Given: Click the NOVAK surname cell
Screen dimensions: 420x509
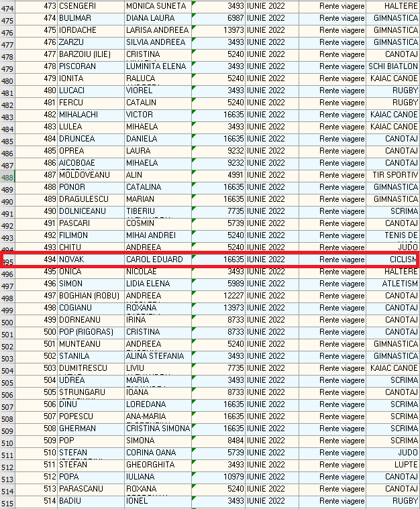Looking at the screenshot, I should (91, 260).
